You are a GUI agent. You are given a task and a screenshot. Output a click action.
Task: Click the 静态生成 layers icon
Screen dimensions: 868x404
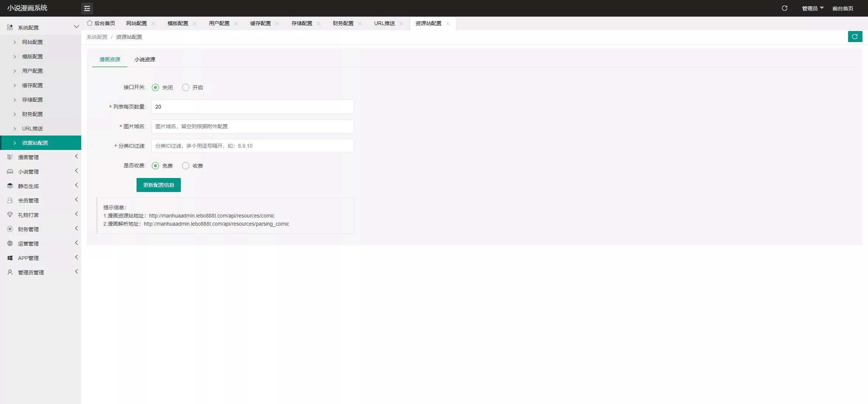click(10, 186)
